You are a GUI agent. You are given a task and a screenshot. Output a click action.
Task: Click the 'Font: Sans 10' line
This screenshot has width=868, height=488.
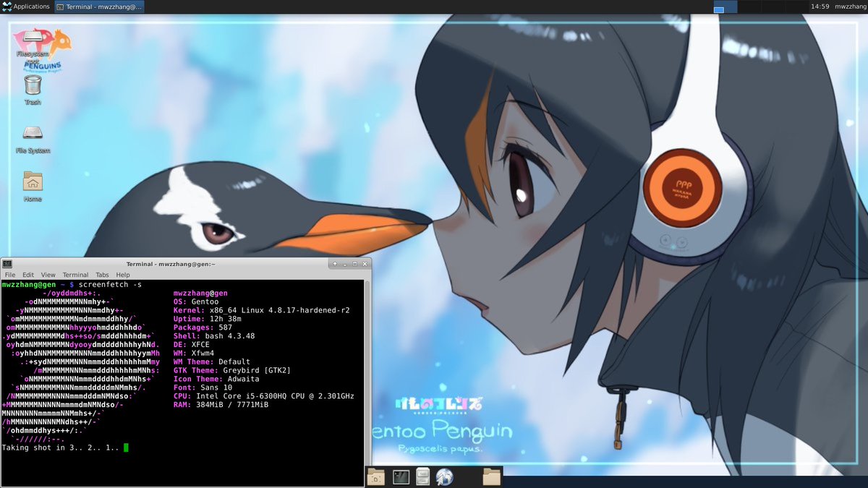pyautogui.click(x=203, y=388)
